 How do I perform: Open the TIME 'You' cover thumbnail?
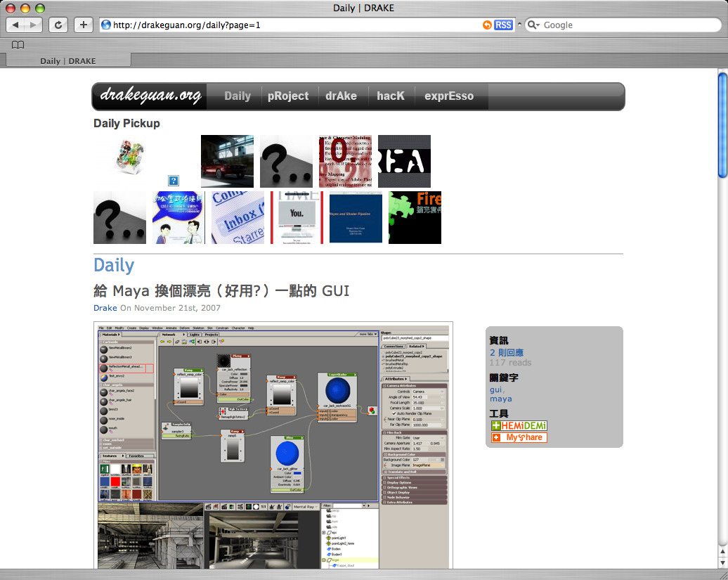(x=297, y=217)
